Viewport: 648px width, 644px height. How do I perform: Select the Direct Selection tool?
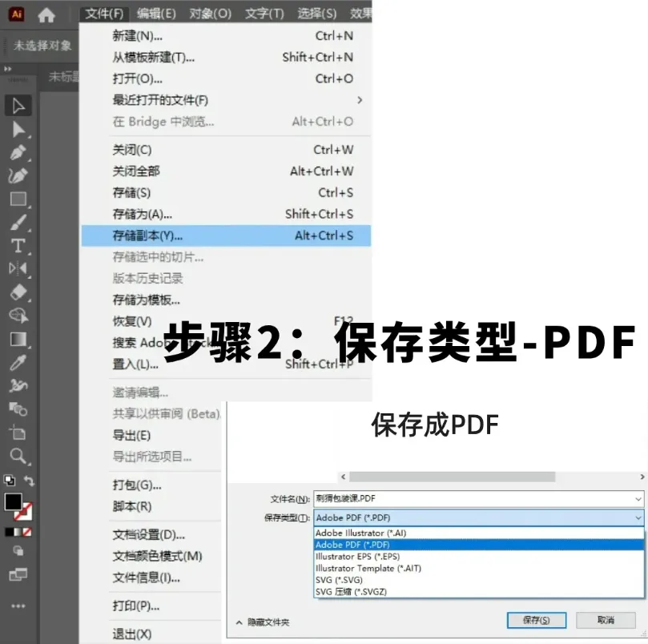18,130
